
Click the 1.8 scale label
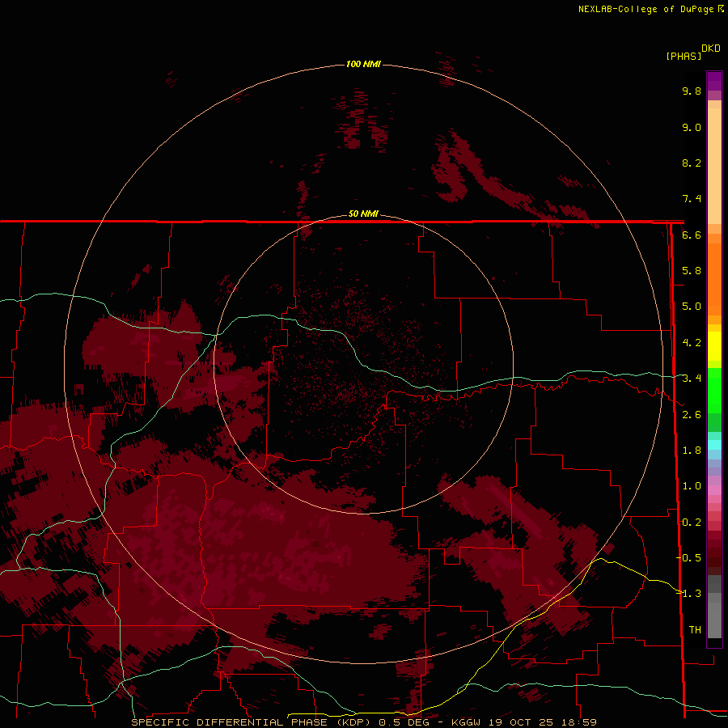pyautogui.click(x=692, y=451)
